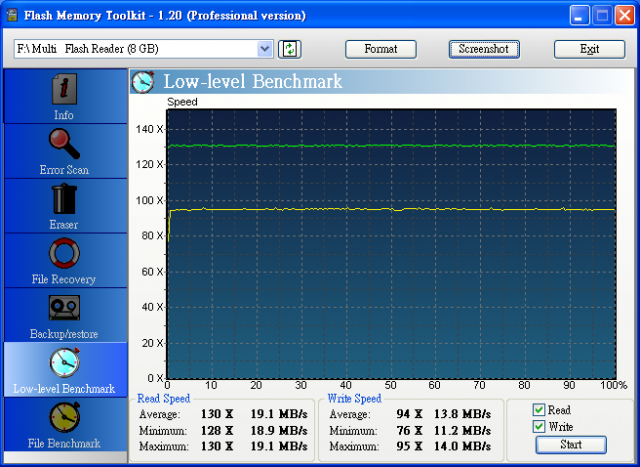Click the Format button

tap(381, 49)
